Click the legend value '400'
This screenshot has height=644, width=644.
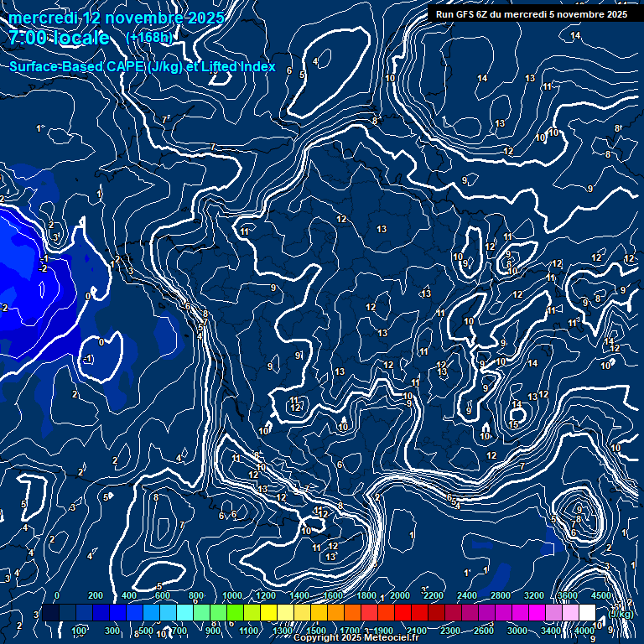coord(129,595)
